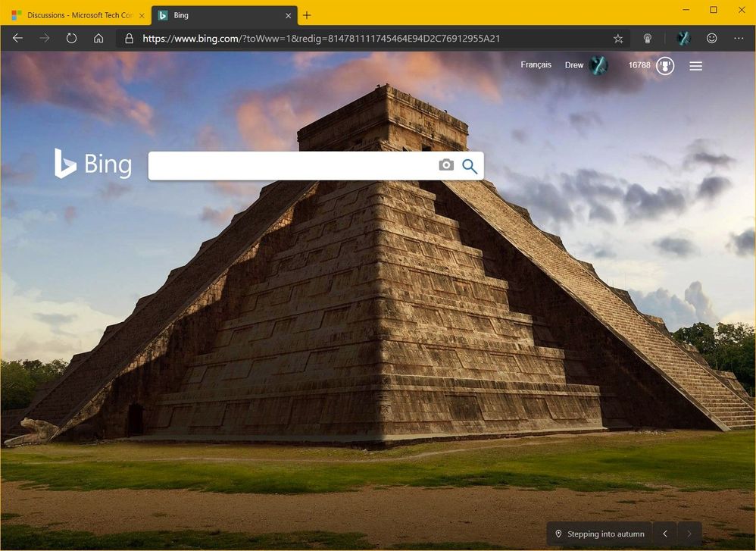Close the browser window
This screenshot has height=551, width=756.
pyautogui.click(x=742, y=10)
